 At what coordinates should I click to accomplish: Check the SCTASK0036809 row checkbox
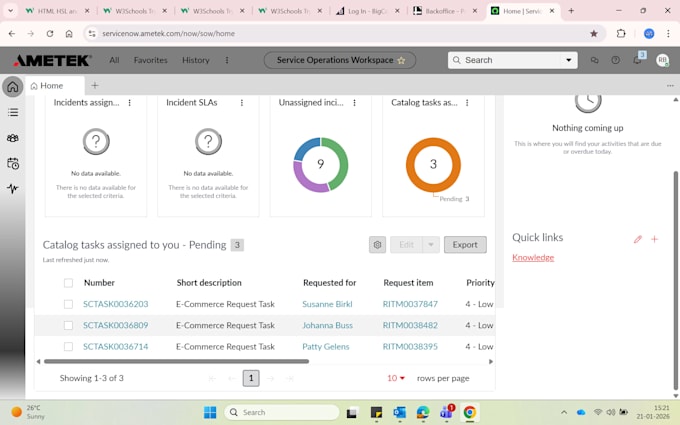(x=68, y=325)
